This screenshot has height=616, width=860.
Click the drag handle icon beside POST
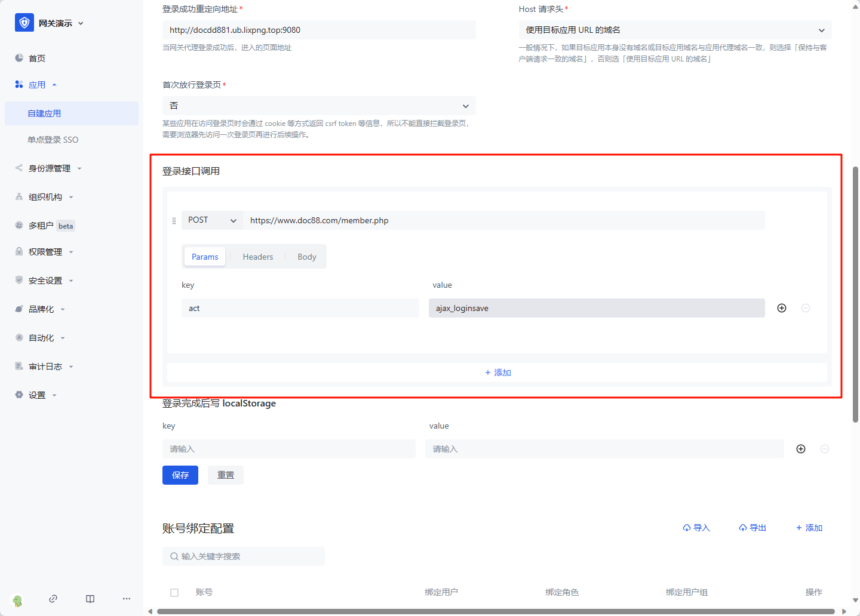click(x=174, y=221)
